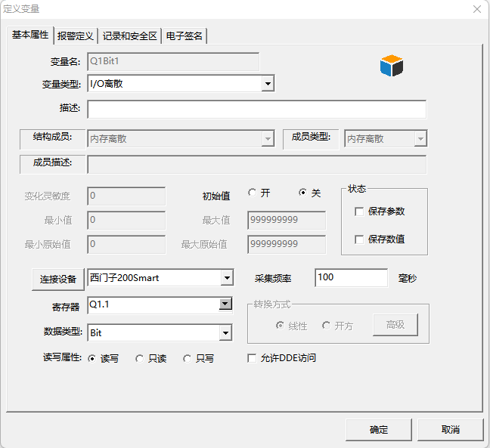Switch to the 报警定义 tab
Image resolution: width=490 pixels, height=448 pixels.
(76, 36)
